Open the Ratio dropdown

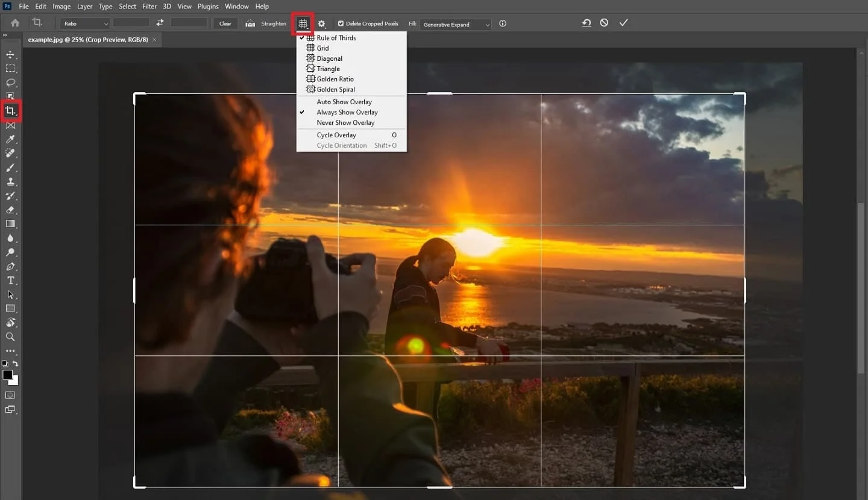[83, 23]
